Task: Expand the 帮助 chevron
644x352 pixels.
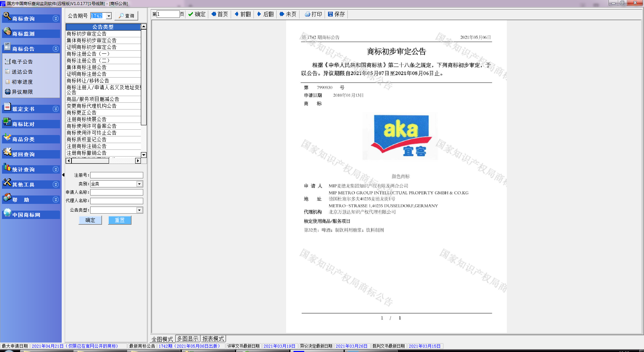Action: (x=56, y=200)
